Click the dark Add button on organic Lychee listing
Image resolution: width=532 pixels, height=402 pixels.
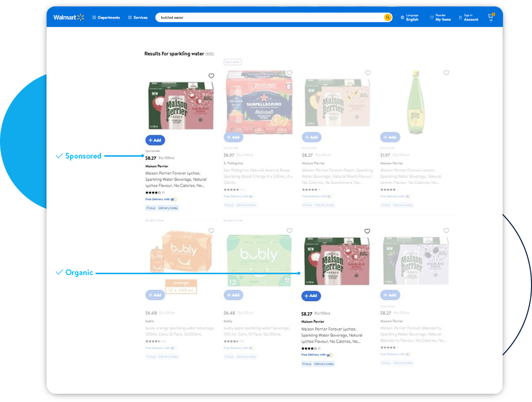click(311, 296)
